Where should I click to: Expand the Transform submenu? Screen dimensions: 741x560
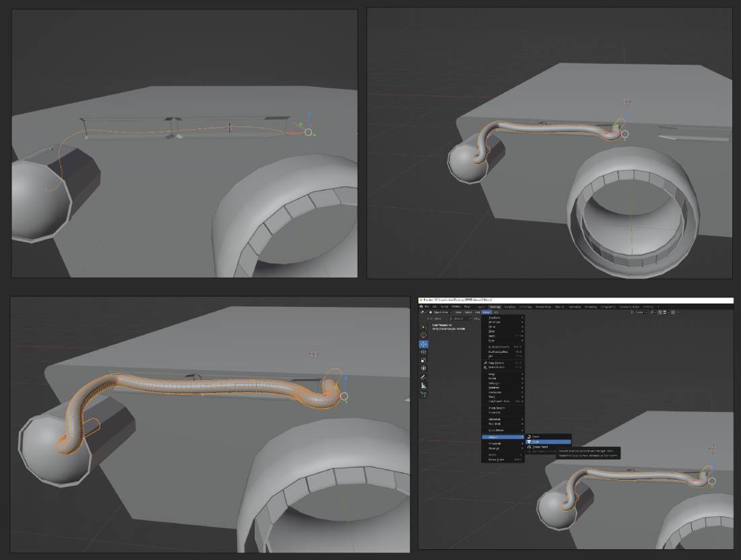[503, 318]
